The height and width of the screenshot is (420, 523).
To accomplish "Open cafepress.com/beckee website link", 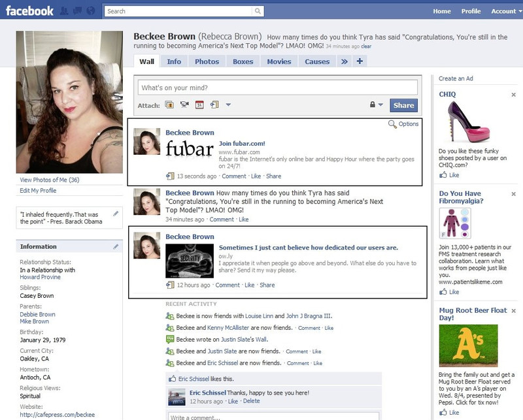I will 57,415.
